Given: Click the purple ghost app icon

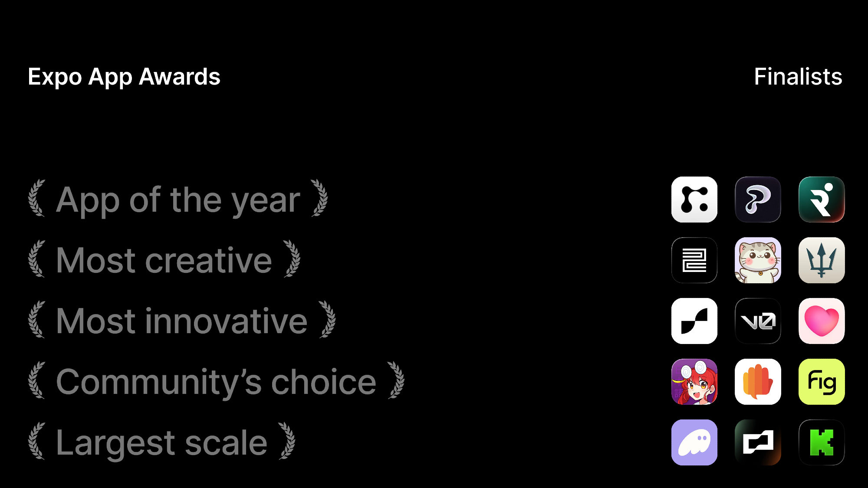Looking at the screenshot, I should 694,442.
